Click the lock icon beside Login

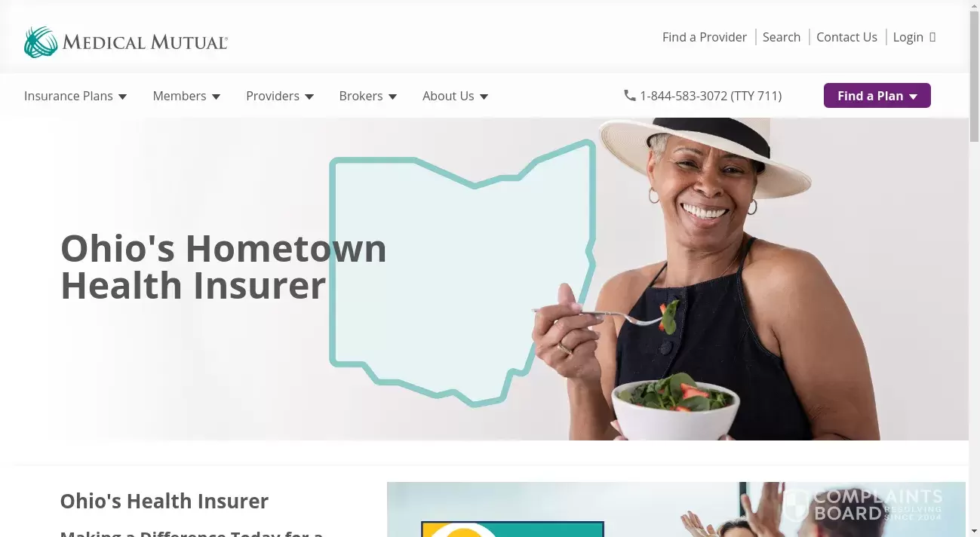[x=932, y=37]
